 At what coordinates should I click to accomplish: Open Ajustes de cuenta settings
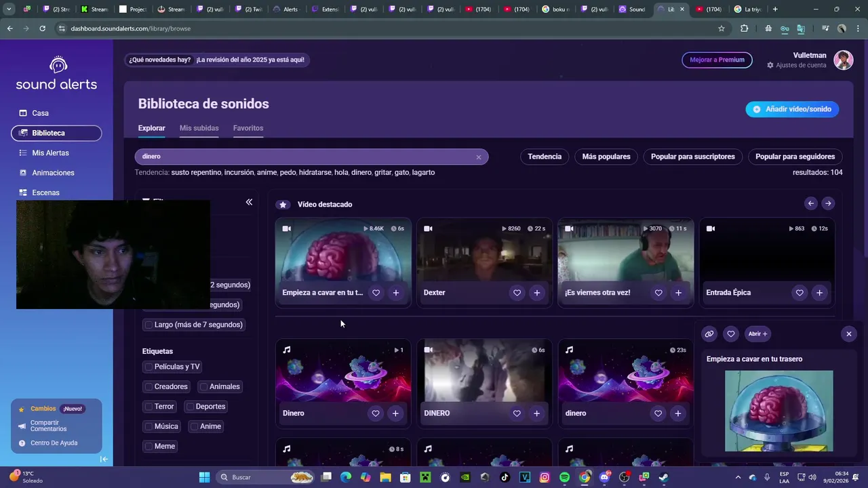(x=797, y=65)
